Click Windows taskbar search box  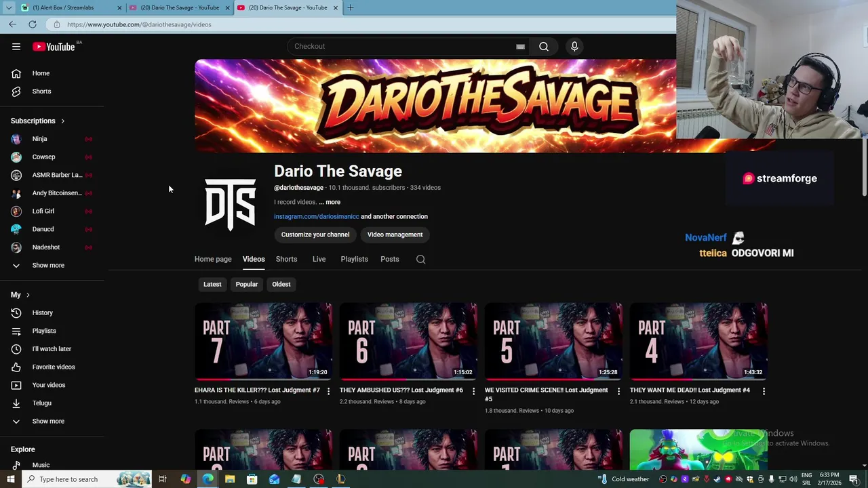click(x=87, y=479)
